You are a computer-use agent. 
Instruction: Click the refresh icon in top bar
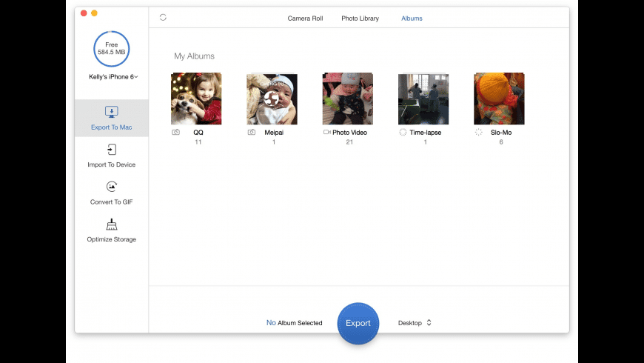point(163,17)
